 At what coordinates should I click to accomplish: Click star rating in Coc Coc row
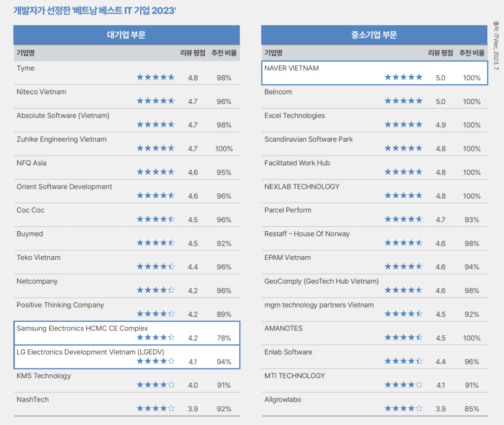156,219
